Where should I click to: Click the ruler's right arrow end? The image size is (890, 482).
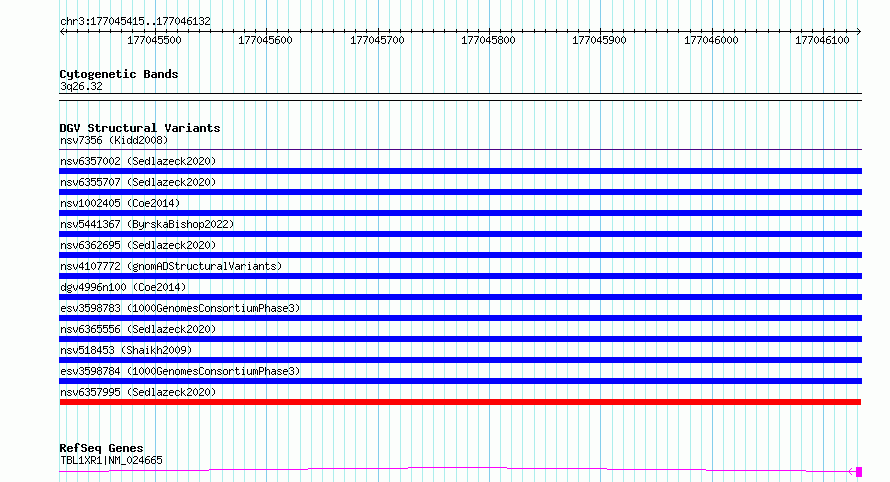[x=859, y=32]
